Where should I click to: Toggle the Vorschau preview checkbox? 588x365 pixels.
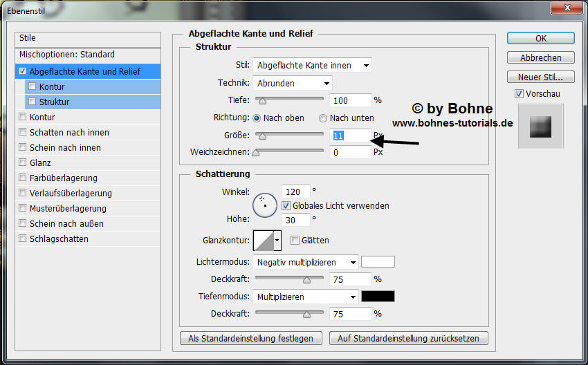519,93
